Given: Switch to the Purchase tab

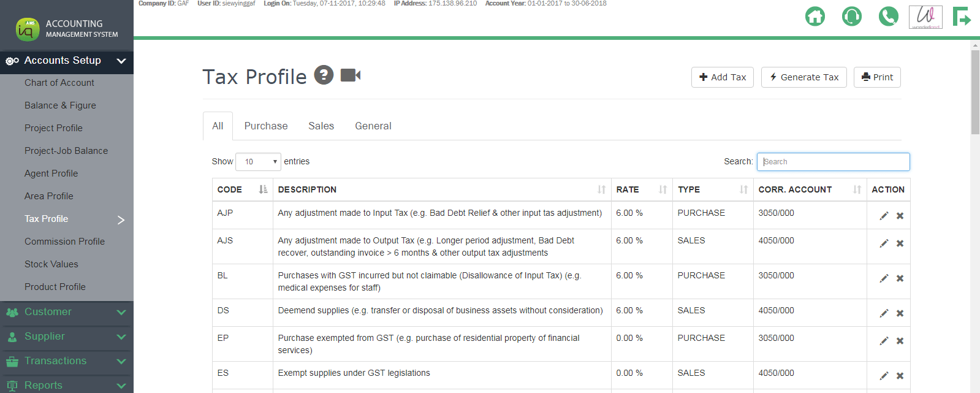Looking at the screenshot, I should (x=266, y=126).
